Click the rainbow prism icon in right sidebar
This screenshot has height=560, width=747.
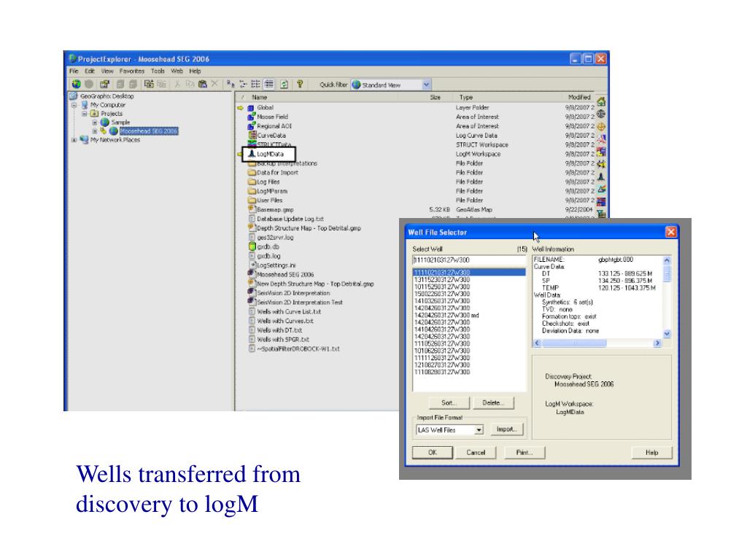[x=601, y=189]
